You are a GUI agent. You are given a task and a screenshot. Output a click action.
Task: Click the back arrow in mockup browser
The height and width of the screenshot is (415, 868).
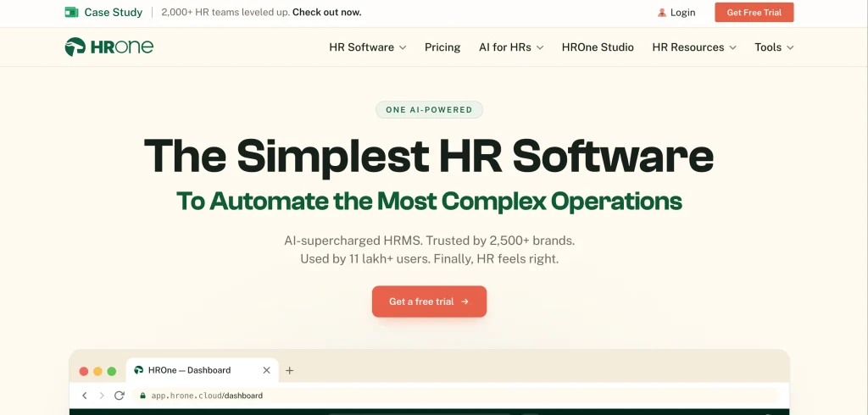(x=85, y=396)
